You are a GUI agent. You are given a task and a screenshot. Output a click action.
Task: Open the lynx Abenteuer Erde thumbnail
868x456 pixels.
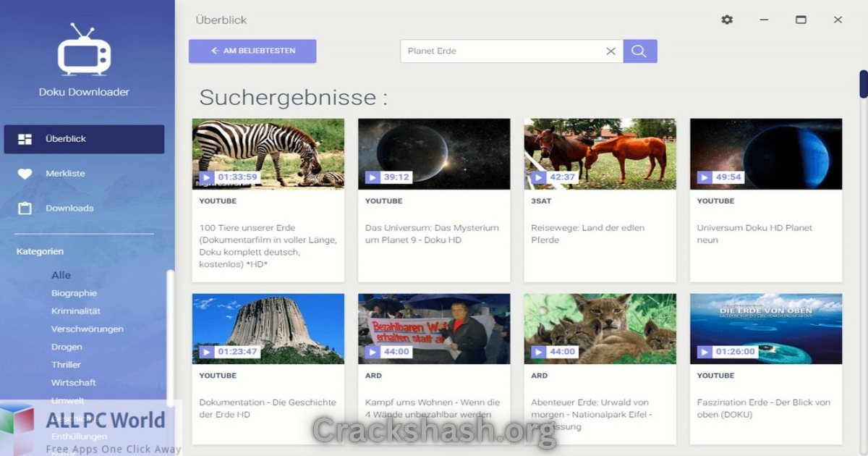tap(600, 329)
